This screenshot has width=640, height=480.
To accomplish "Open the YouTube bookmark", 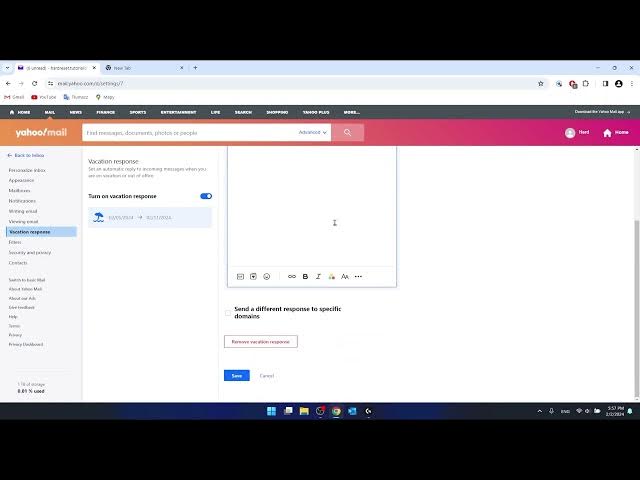I will [44, 97].
